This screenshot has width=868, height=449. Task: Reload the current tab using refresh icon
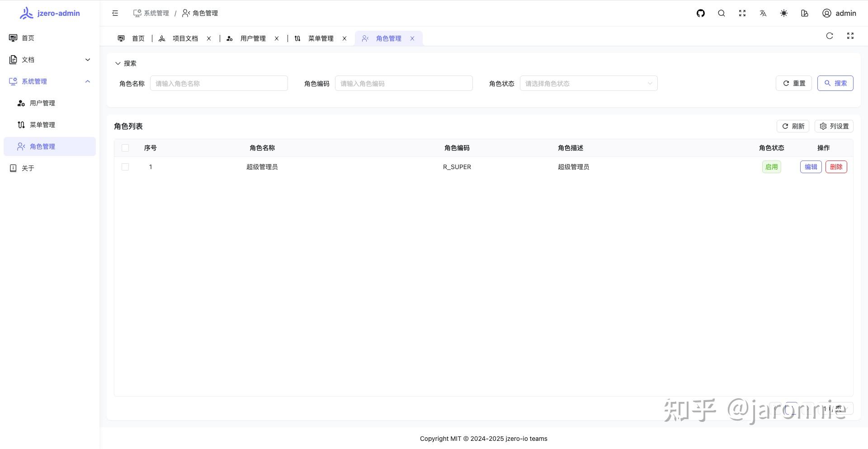(830, 36)
